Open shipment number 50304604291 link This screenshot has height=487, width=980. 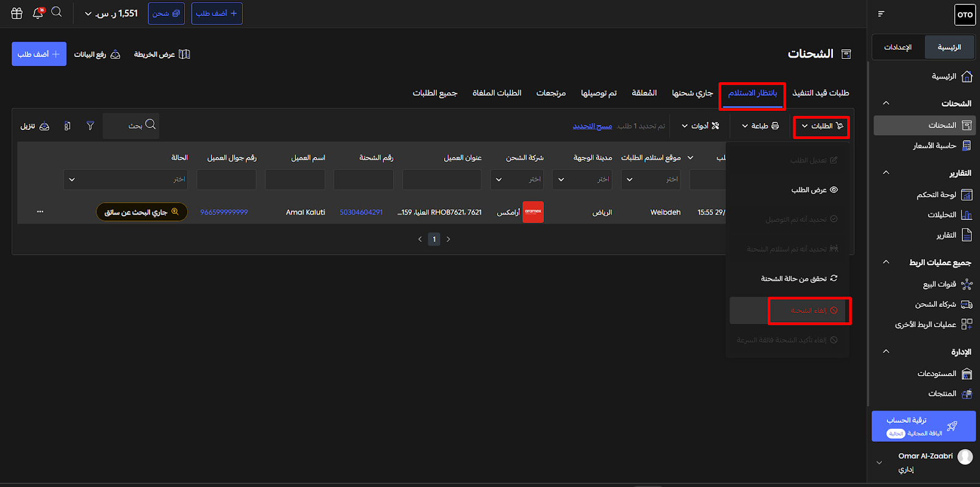361,213
